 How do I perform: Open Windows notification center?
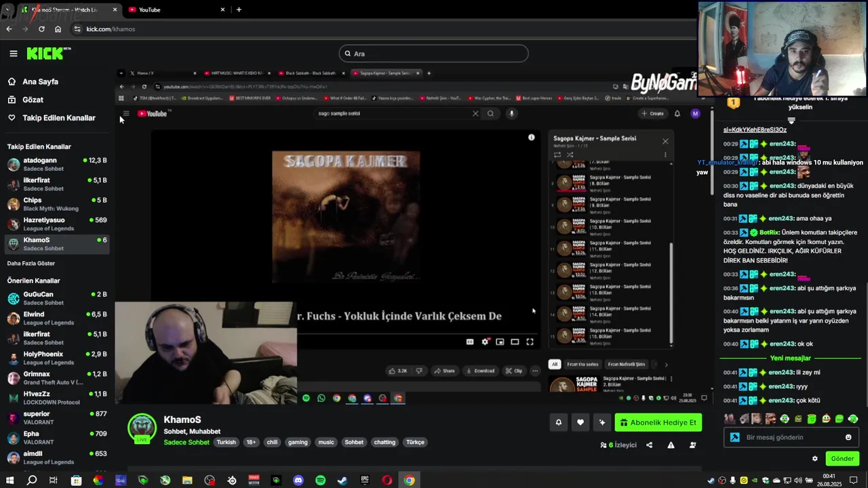pyautogui.click(x=854, y=481)
